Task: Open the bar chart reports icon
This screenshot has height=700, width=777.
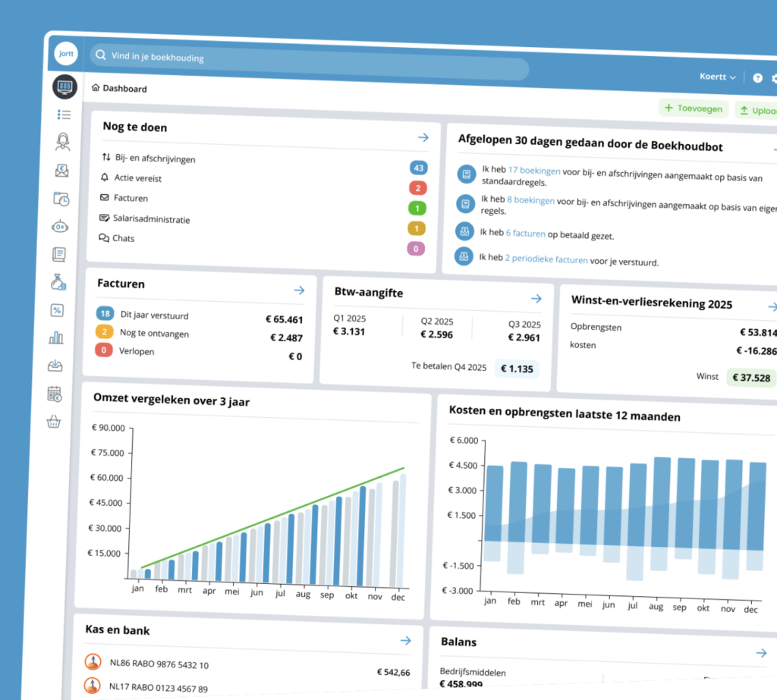Action: (x=57, y=337)
